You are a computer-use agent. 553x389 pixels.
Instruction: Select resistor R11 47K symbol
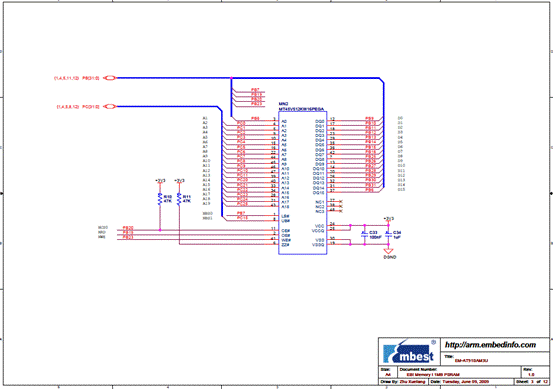pos(179,199)
